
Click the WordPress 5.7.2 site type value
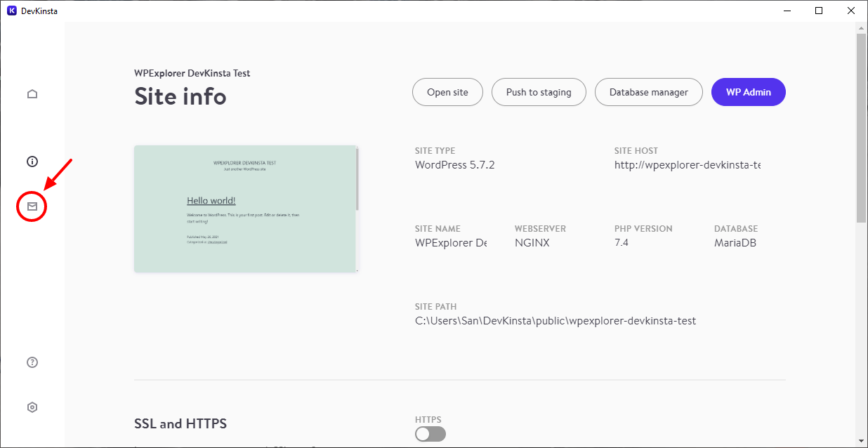pos(455,165)
